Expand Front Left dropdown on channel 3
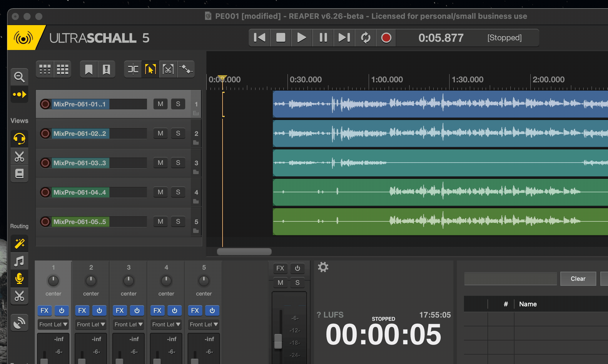The height and width of the screenshot is (364, 608). click(x=128, y=324)
